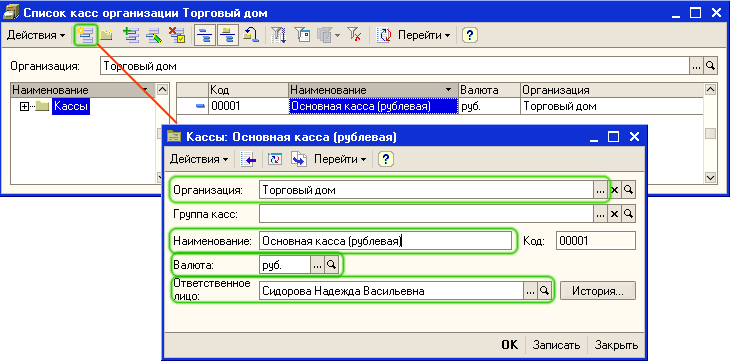
Task: Click Записать to save the cash desk
Action: [557, 345]
